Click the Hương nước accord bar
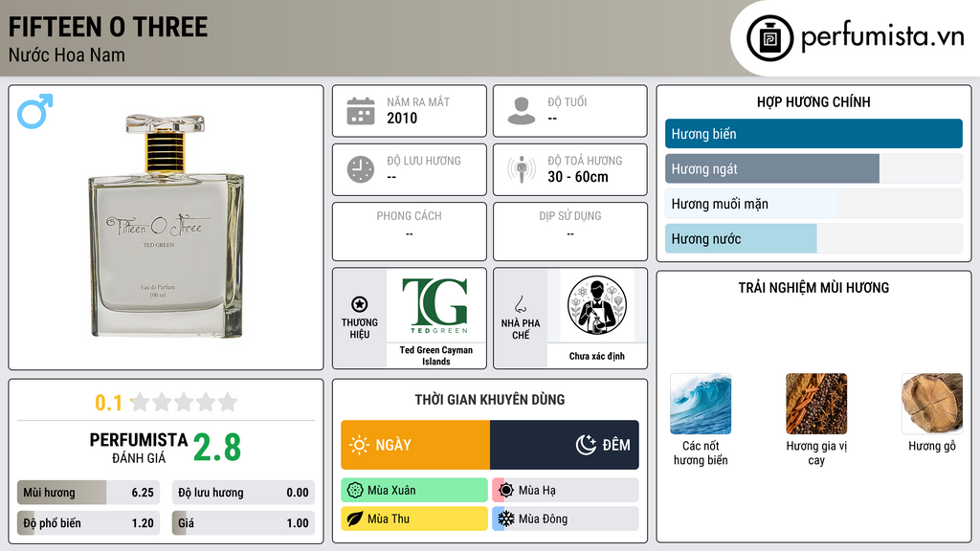The height and width of the screenshot is (551, 980). 813,238
